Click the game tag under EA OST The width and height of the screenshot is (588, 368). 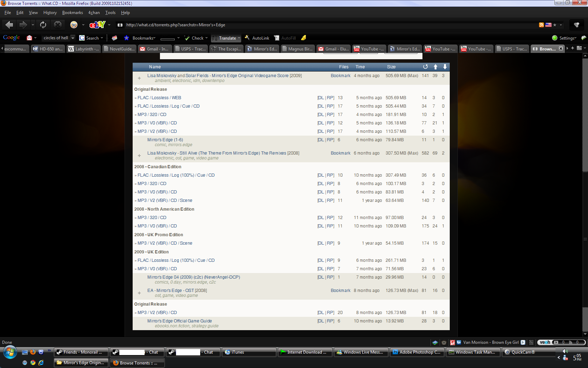[168, 295]
